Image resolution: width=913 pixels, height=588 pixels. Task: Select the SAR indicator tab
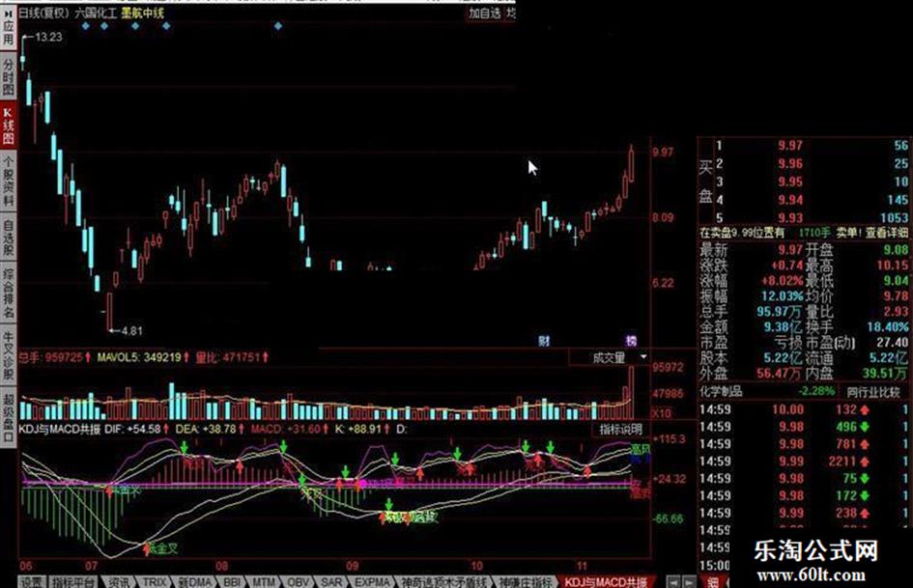(x=332, y=581)
